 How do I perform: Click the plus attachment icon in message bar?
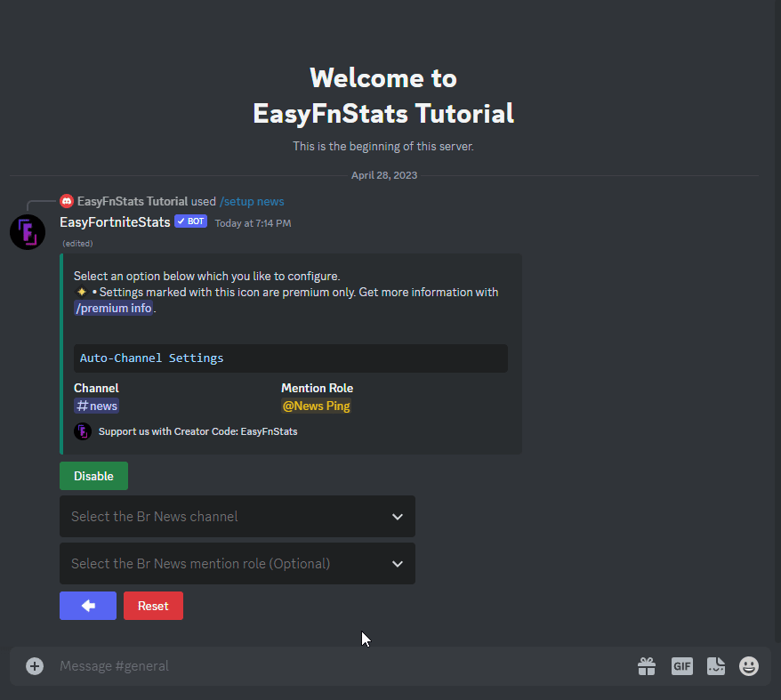click(x=35, y=666)
